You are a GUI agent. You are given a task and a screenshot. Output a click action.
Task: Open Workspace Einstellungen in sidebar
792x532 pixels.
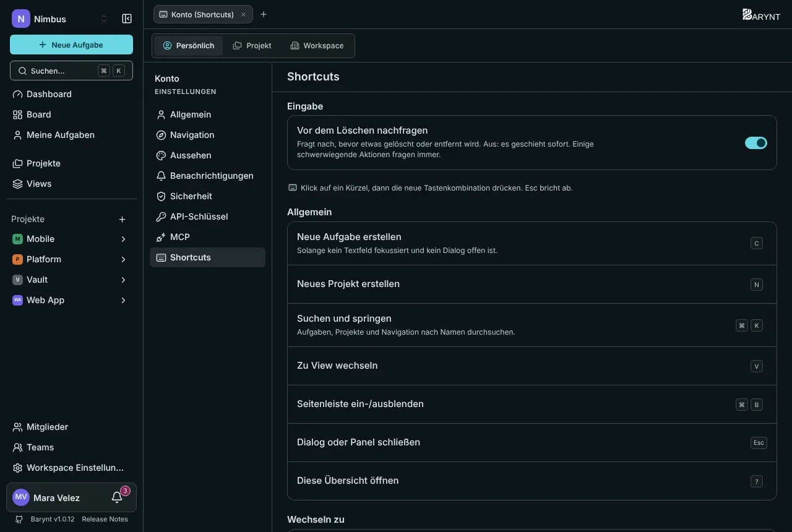[x=71, y=468]
